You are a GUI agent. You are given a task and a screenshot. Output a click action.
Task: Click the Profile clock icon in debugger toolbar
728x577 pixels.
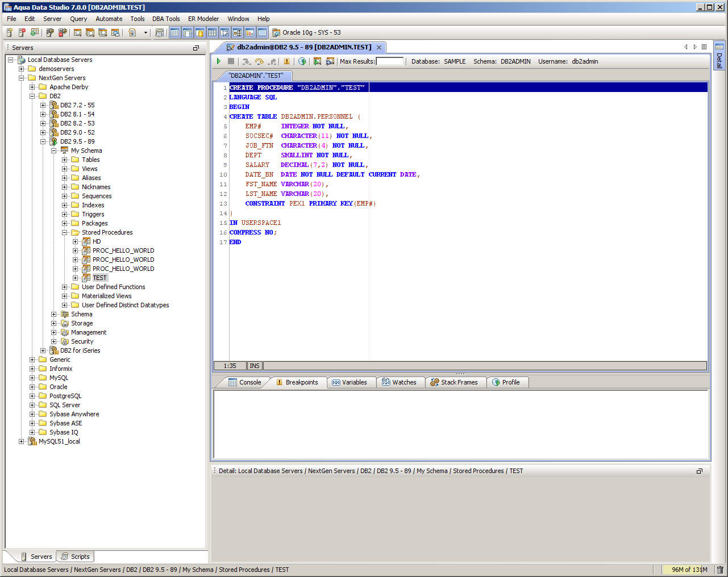302,61
